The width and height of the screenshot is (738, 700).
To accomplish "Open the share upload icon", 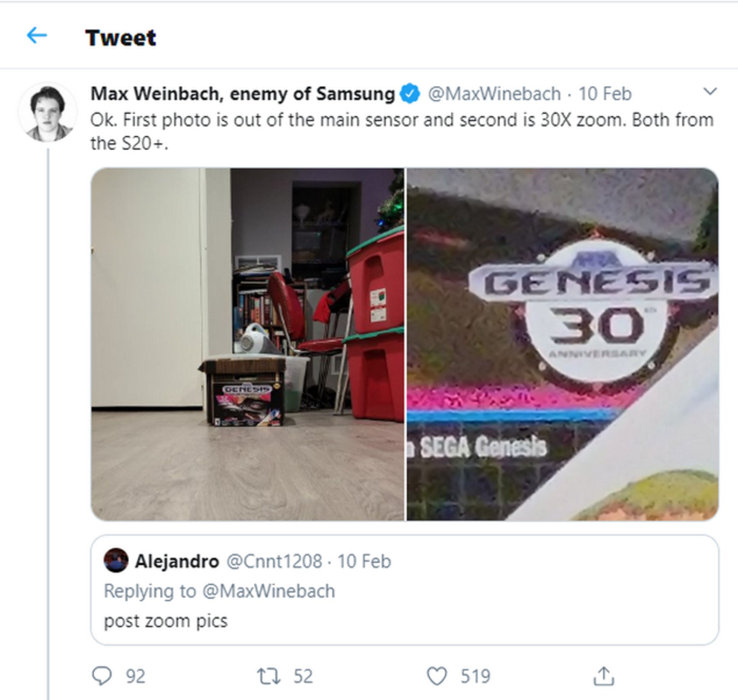I will click(603, 676).
